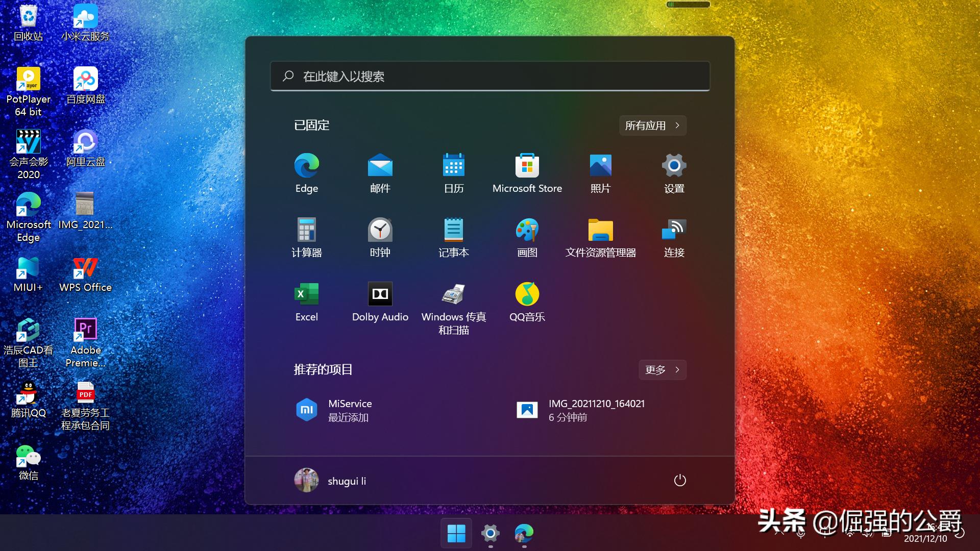Open the power options menu
The height and width of the screenshot is (551, 980).
tap(679, 481)
